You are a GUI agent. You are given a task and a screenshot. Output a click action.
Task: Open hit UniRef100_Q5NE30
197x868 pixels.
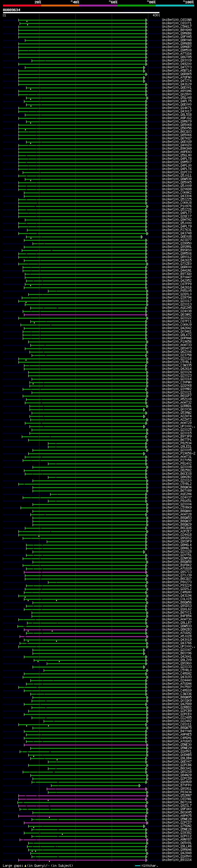click(176, 745)
